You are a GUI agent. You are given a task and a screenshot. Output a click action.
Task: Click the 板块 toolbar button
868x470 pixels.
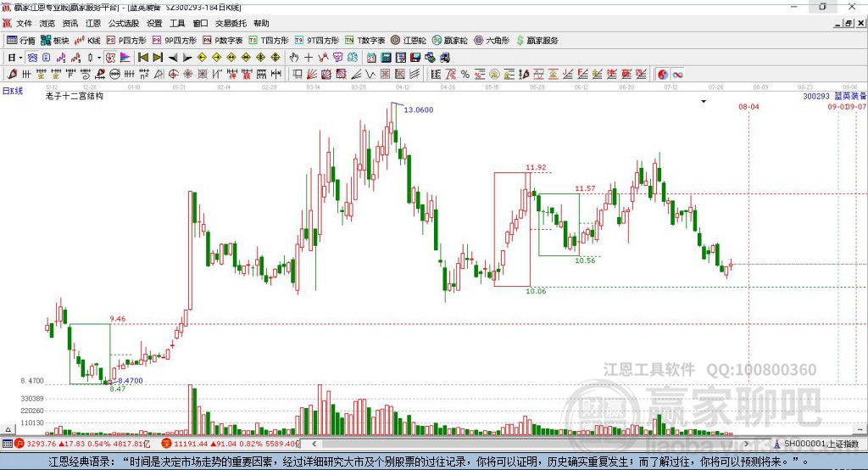click(x=55, y=41)
